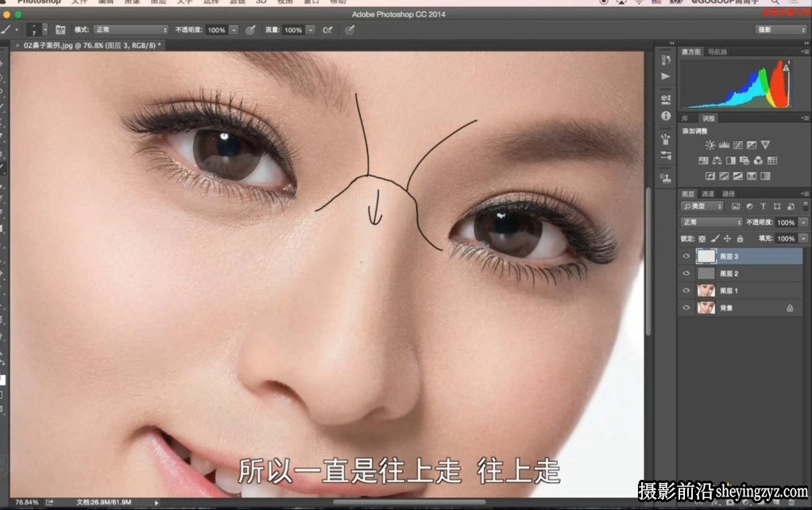The width and height of the screenshot is (812, 510).
Task: Add an Exposure adjustment layer
Action: coord(752,145)
